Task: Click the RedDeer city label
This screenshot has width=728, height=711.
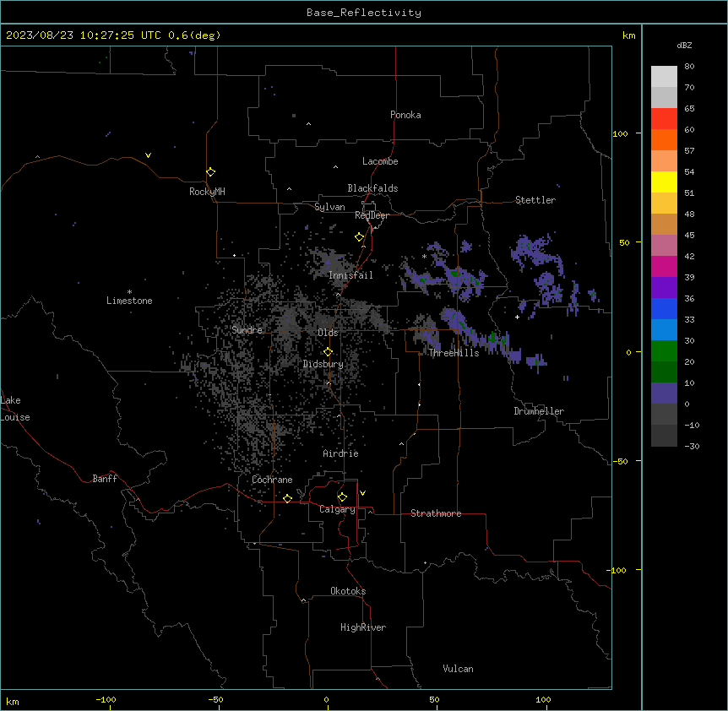Action: point(372,215)
